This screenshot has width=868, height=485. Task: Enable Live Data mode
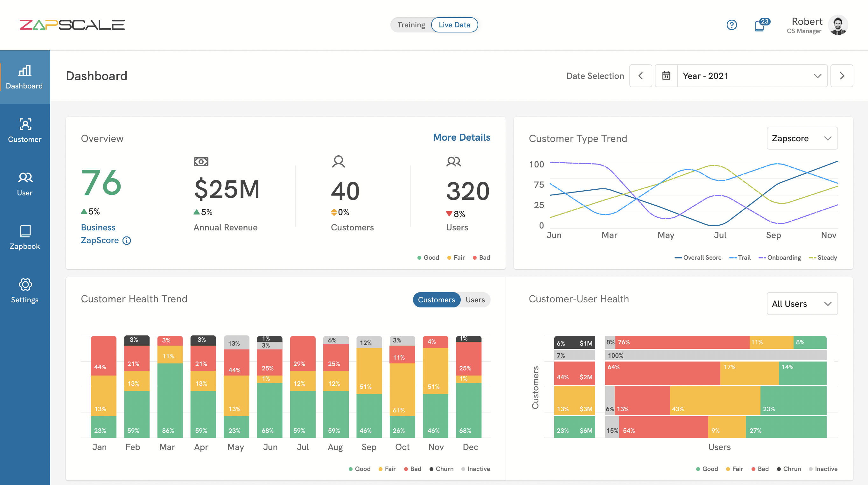click(x=454, y=25)
